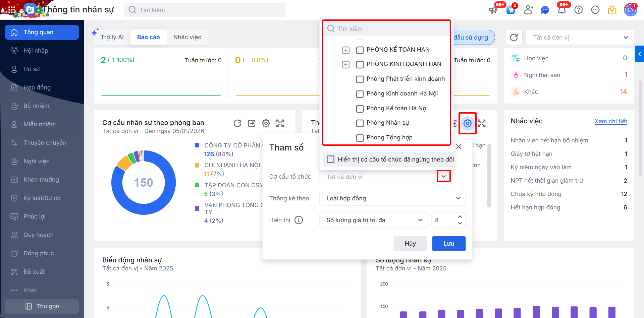Click the more options circle icon in header
This screenshot has height=318, width=644.
595,10
